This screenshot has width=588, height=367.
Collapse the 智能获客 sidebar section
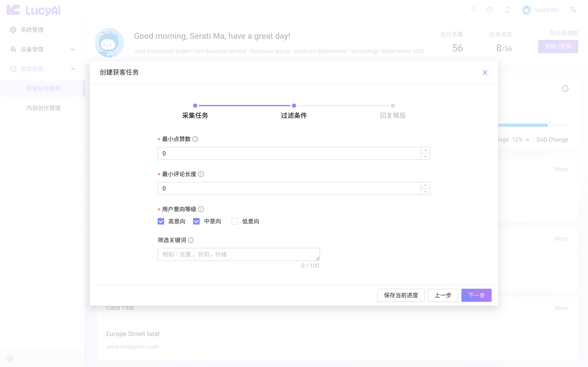coord(73,69)
